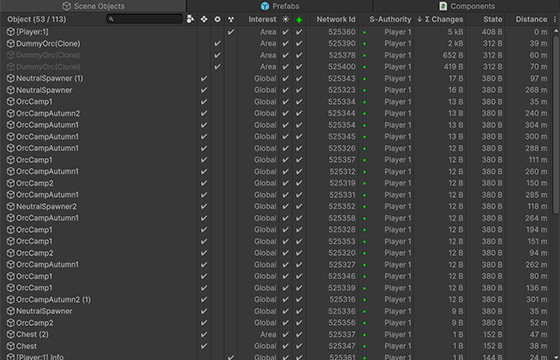Click the 5 kB changes value
Viewport: 560px width, 360px height.
tap(455, 32)
